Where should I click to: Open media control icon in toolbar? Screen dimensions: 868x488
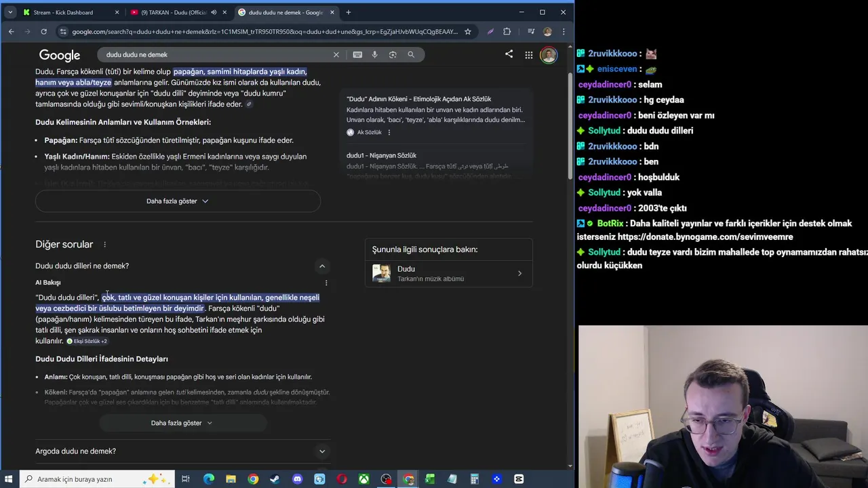pos(530,31)
